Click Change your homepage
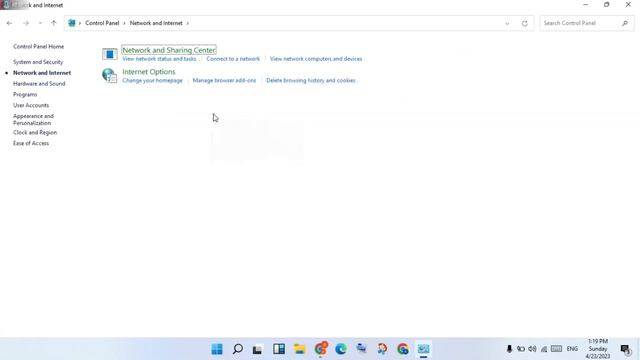Viewport: 640px width, 360px height. [x=153, y=80]
